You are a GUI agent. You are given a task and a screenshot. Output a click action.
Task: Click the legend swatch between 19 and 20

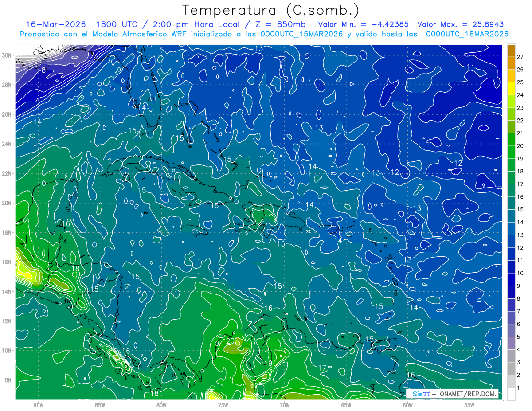(x=511, y=152)
